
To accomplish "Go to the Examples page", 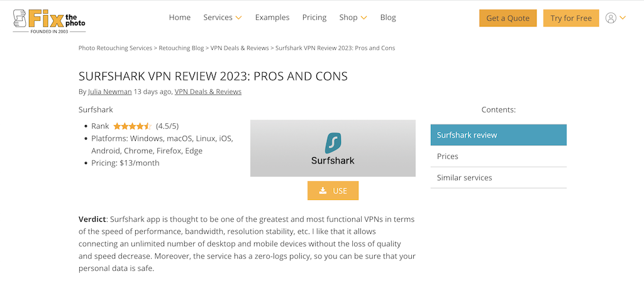I will (272, 17).
